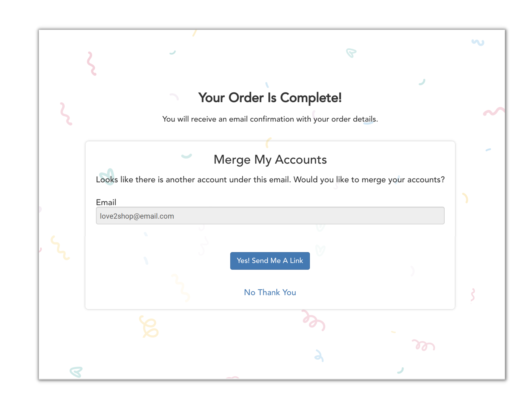Click the teal heart confetti near top right
The width and height of the screenshot is (532, 409).
tap(351, 53)
